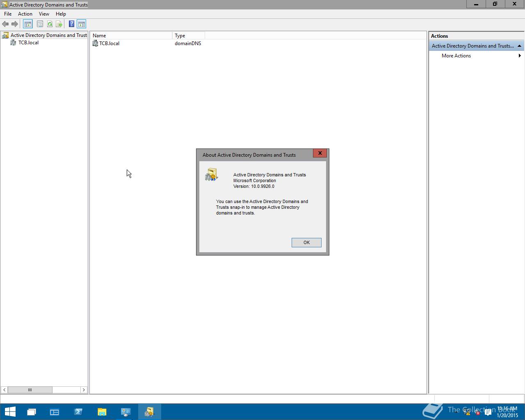Image resolution: width=525 pixels, height=420 pixels.
Task: Close the About dialog with X
Action: [320, 153]
